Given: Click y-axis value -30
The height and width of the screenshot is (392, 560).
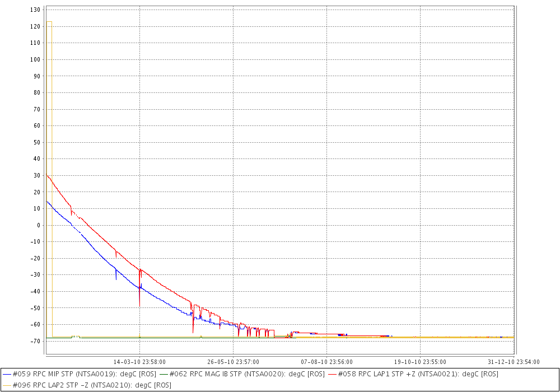Looking at the screenshot, I should tap(35, 275).
